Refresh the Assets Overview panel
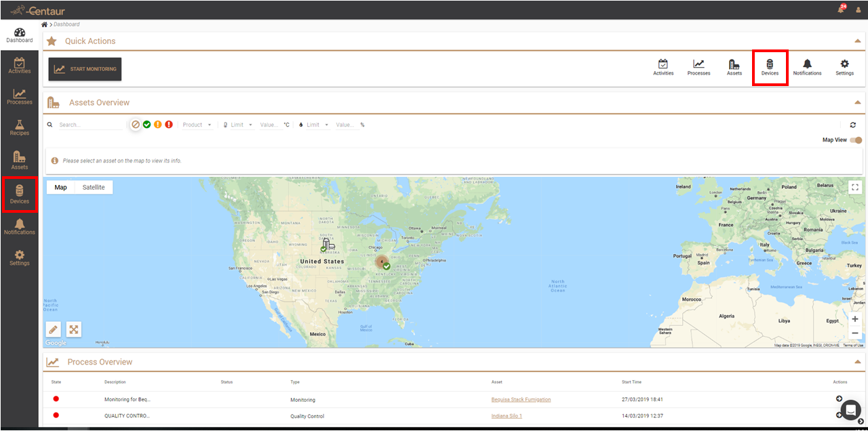Image resolution: width=868 pixels, height=431 pixels. coord(852,125)
